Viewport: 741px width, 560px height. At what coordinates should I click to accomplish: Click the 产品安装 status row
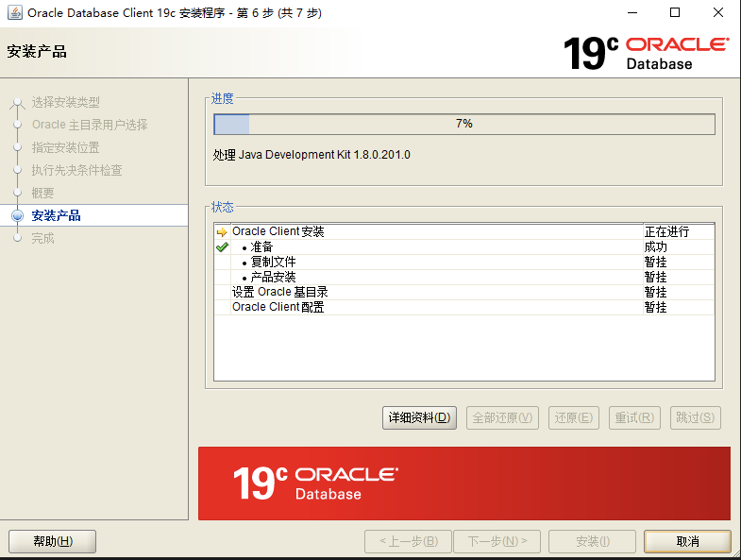(x=464, y=277)
